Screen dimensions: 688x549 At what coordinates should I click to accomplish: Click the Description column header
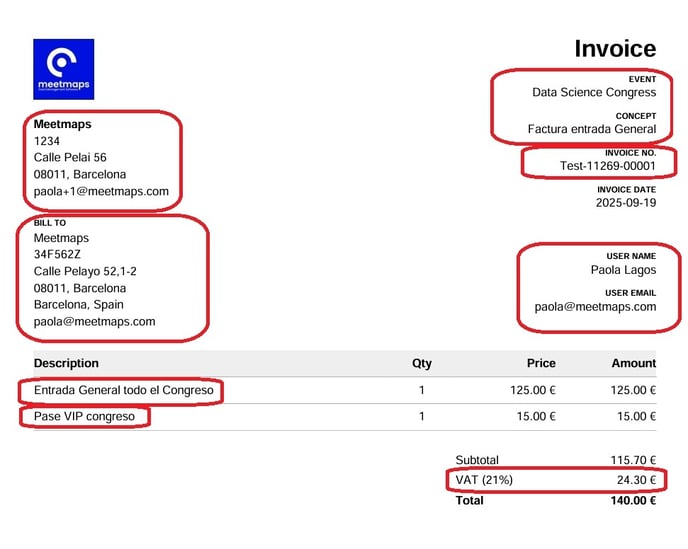point(66,363)
